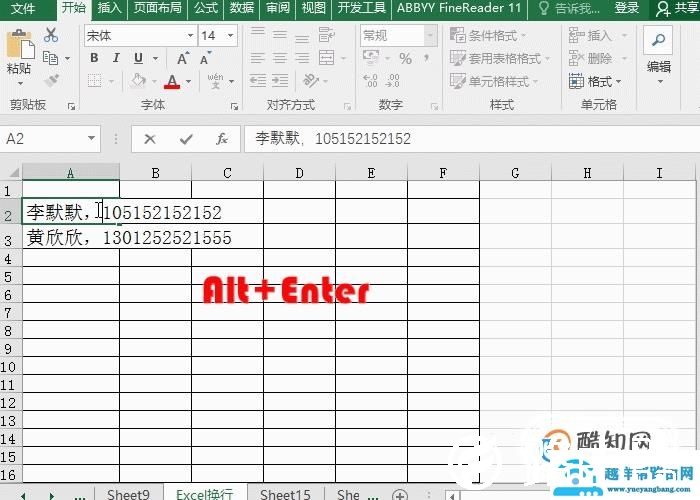The width and height of the screenshot is (700, 500).
Task: Toggle Underline formatting
Action: [138, 58]
